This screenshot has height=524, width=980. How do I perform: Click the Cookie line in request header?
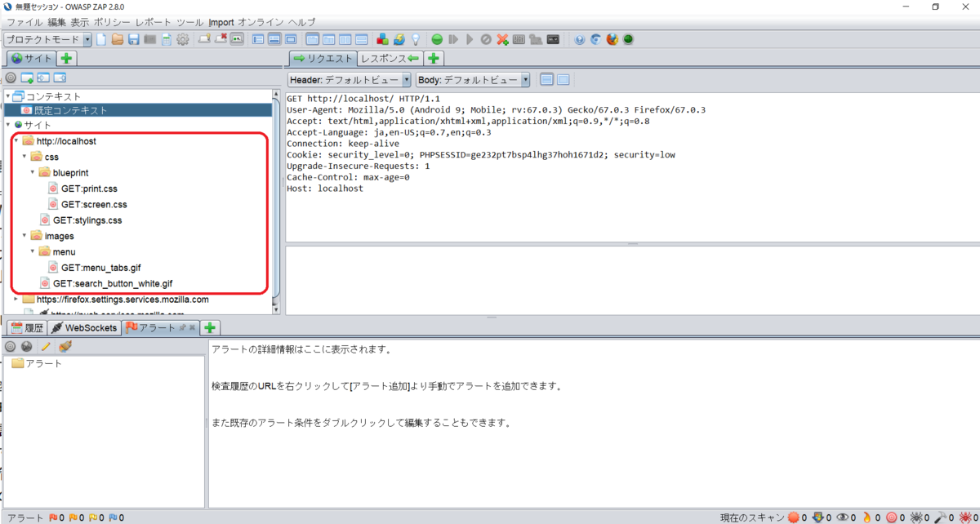click(x=481, y=155)
